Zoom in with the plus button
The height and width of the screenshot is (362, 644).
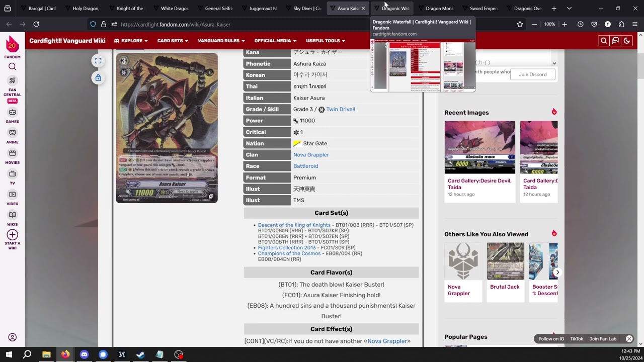point(565,24)
